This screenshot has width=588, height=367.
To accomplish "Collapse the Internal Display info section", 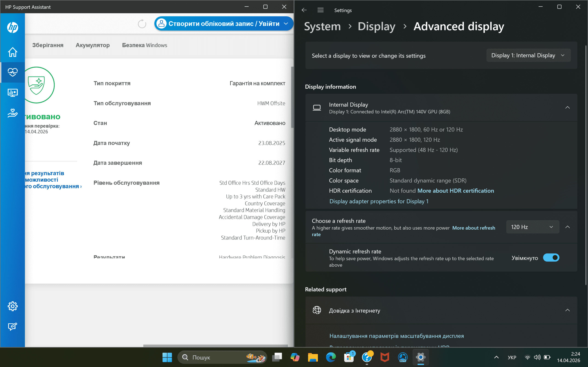I will (567, 108).
